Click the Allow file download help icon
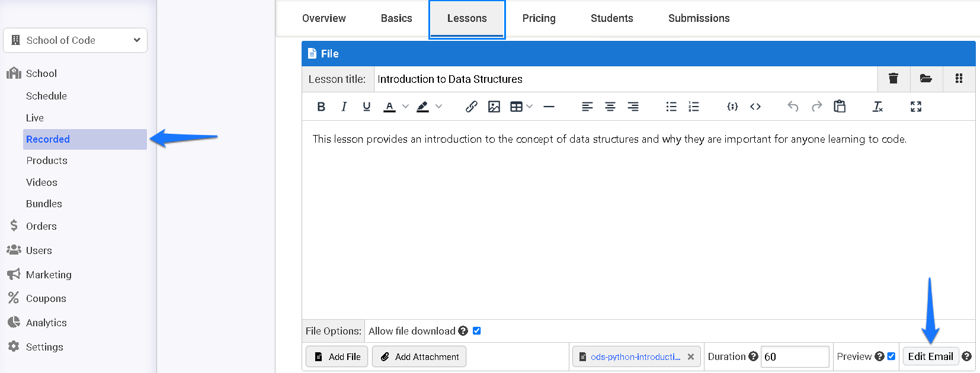The image size is (980, 373). point(463,331)
